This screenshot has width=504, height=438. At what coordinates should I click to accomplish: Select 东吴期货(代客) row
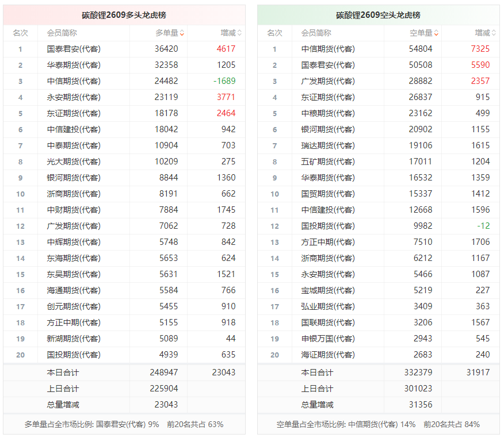click(x=124, y=274)
